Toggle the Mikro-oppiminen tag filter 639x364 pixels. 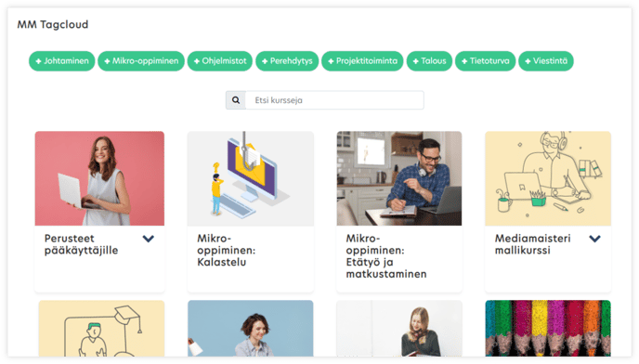141,61
